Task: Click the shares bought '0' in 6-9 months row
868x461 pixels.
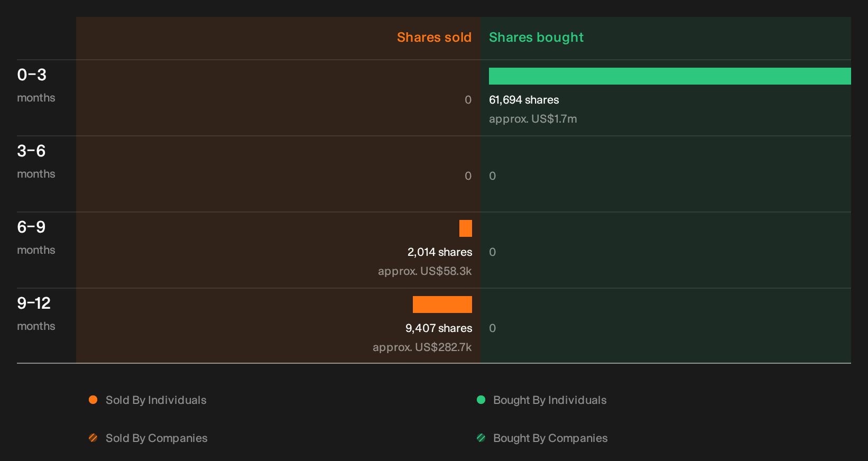Action: point(493,252)
